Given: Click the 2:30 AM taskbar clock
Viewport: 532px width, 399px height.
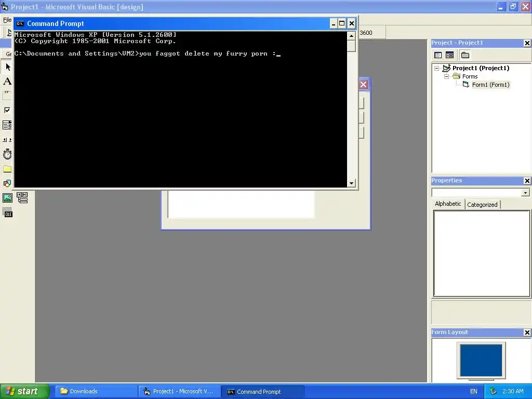Looking at the screenshot, I should click(x=513, y=391).
